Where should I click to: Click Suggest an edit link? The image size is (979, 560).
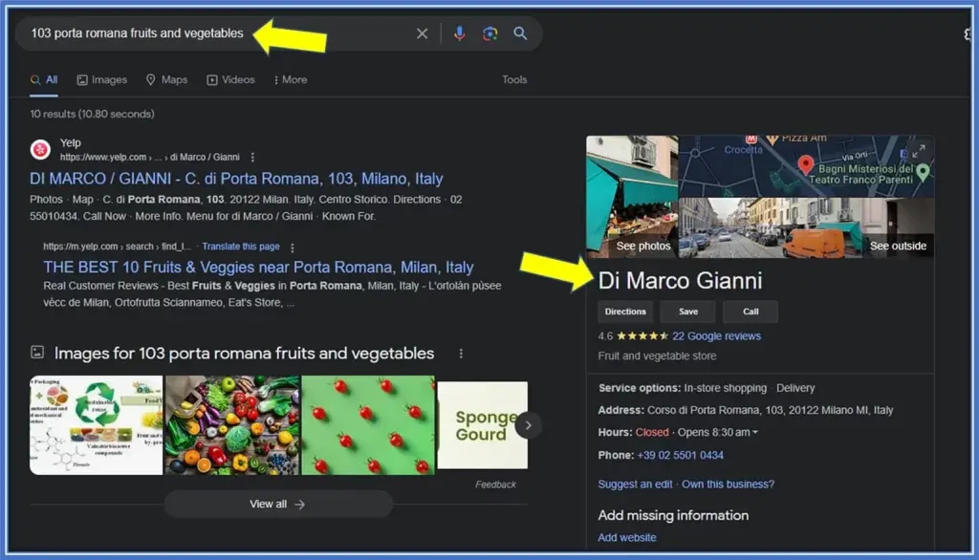[x=635, y=485]
